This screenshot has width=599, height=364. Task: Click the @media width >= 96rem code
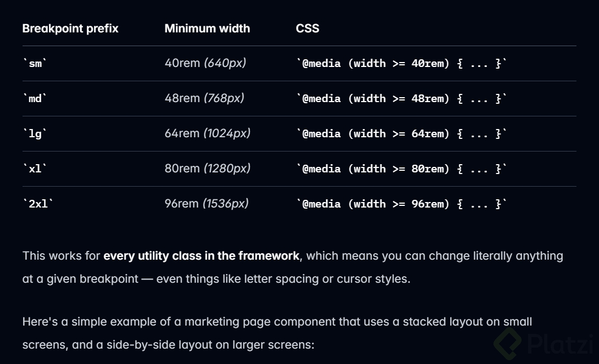[401, 204]
